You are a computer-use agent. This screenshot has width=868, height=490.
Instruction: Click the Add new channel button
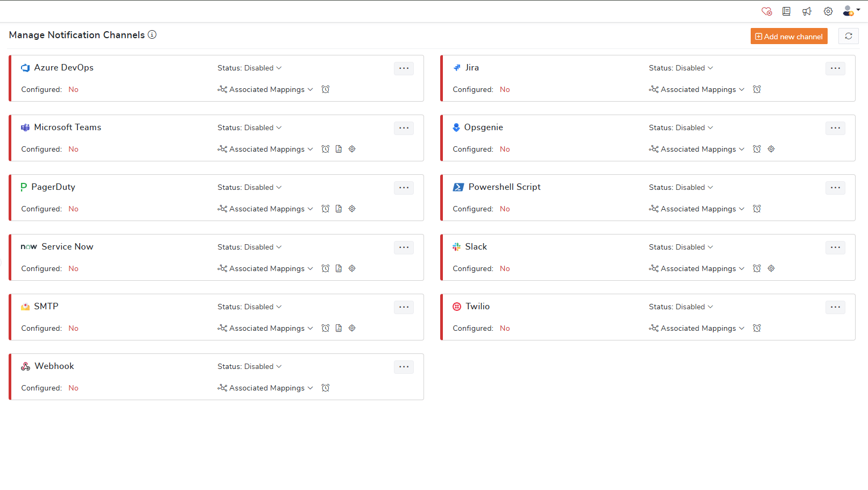(x=789, y=36)
